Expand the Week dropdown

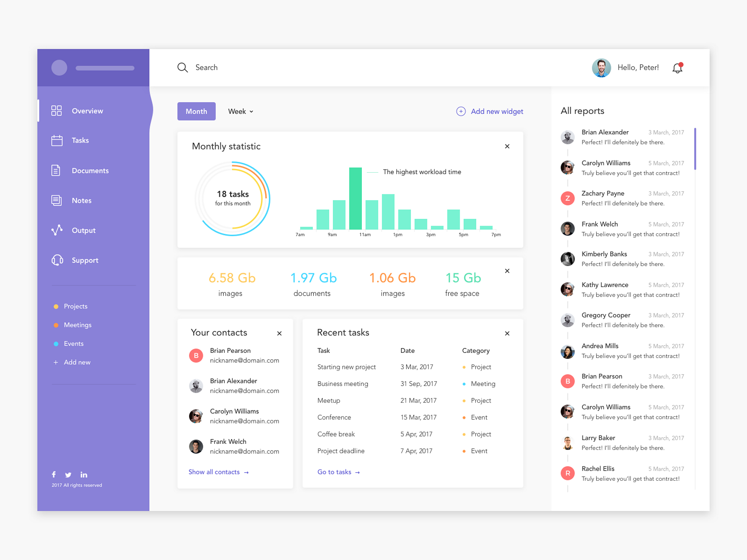[241, 111]
